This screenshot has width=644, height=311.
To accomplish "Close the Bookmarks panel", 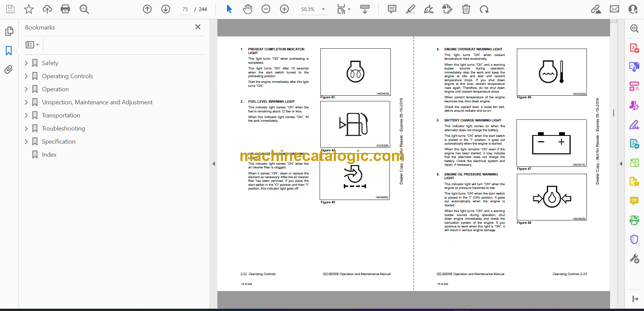I will pos(198,27).
